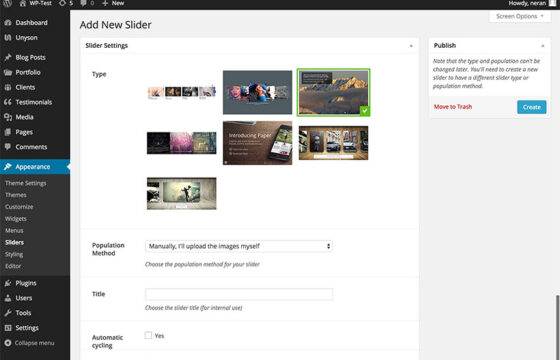The image size is (560, 360).
Task: Click the Blog Posts pin icon
Action: tap(8, 58)
